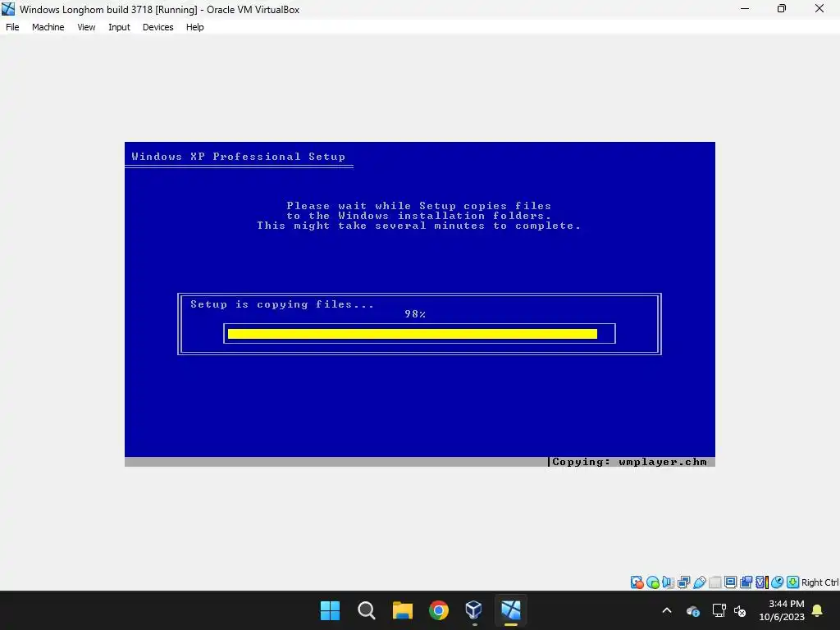
Task: Open taskbar Search
Action: click(367, 610)
